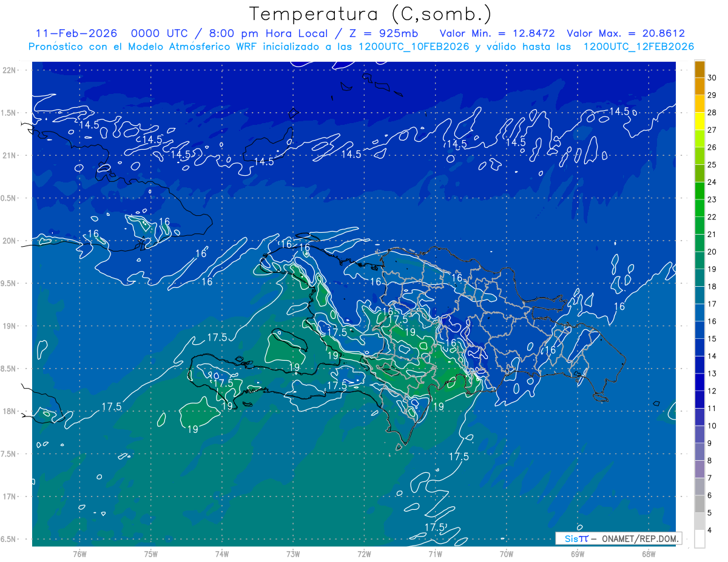Viewport: 728px width, 562px height.
Task: Click the colorbar label "25"
Action: pos(712,165)
